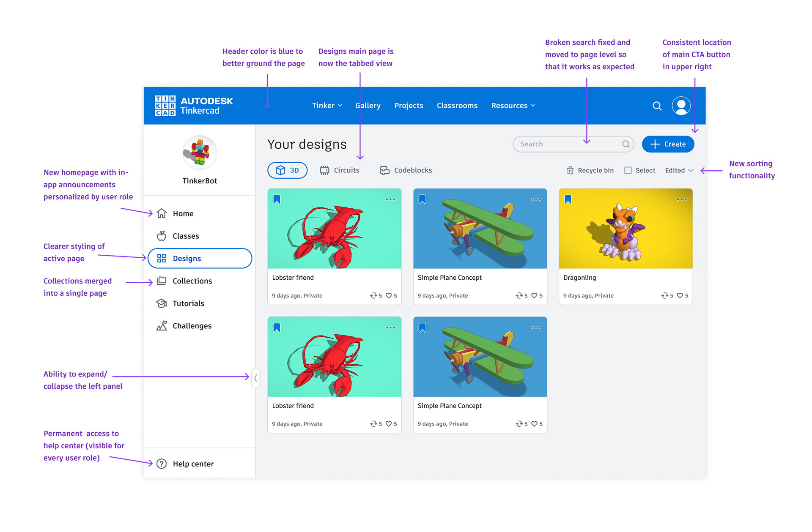The image size is (812, 532).
Task: Open the Projects menu item
Action: [409, 106]
